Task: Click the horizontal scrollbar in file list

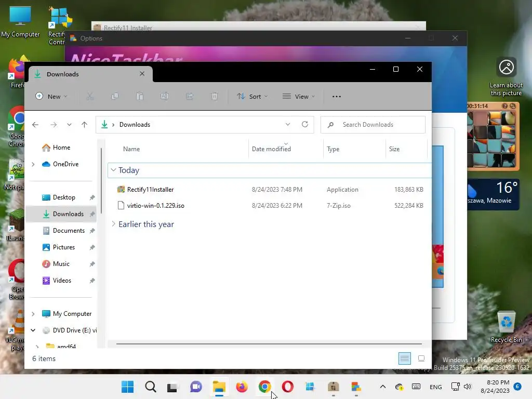Action: (x=269, y=344)
